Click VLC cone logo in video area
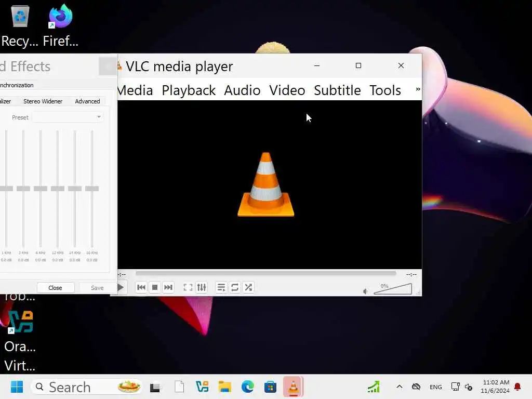Image resolution: width=532 pixels, height=399 pixels. pyautogui.click(x=265, y=184)
